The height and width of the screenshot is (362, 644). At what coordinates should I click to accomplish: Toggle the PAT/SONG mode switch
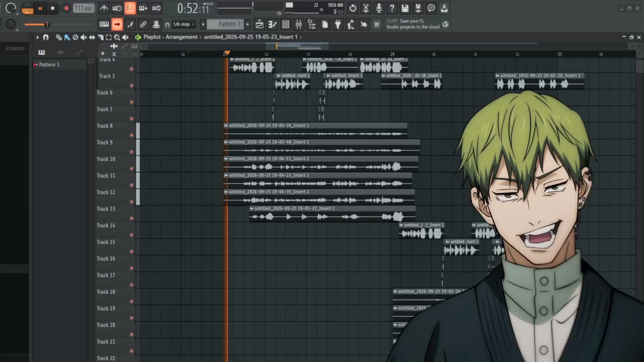tap(28, 9)
